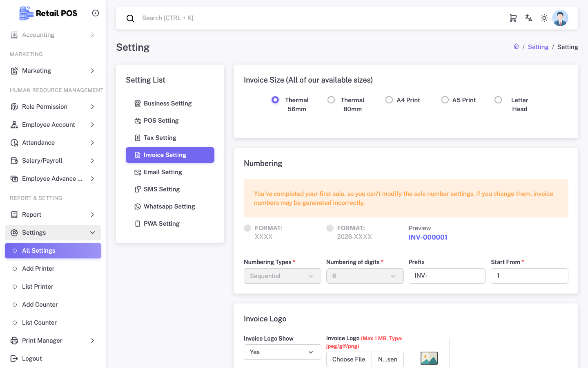
Task: Click the Salary/Payroll wallet icon
Action: (14, 161)
